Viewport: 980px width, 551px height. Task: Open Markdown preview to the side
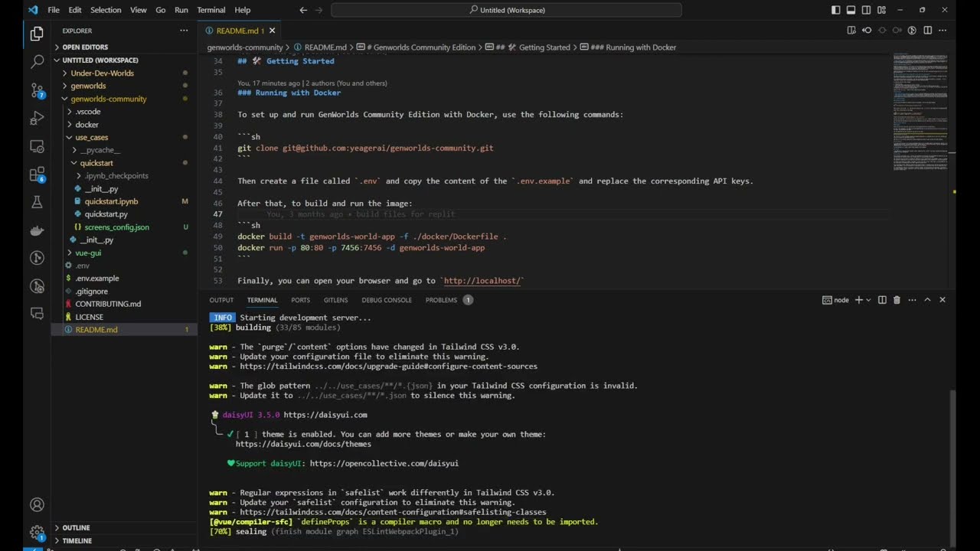tap(851, 31)
